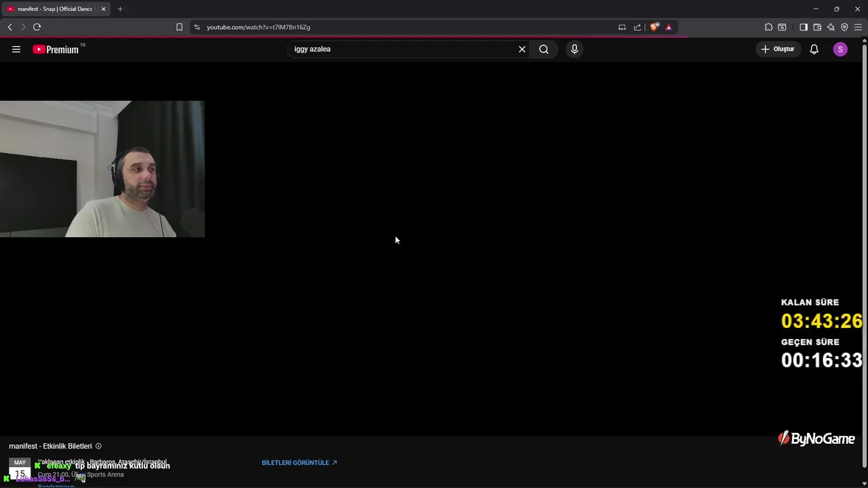The image size is (868, 488).
Task: Submit search with the magnifier button
Action: coord(544,49)
